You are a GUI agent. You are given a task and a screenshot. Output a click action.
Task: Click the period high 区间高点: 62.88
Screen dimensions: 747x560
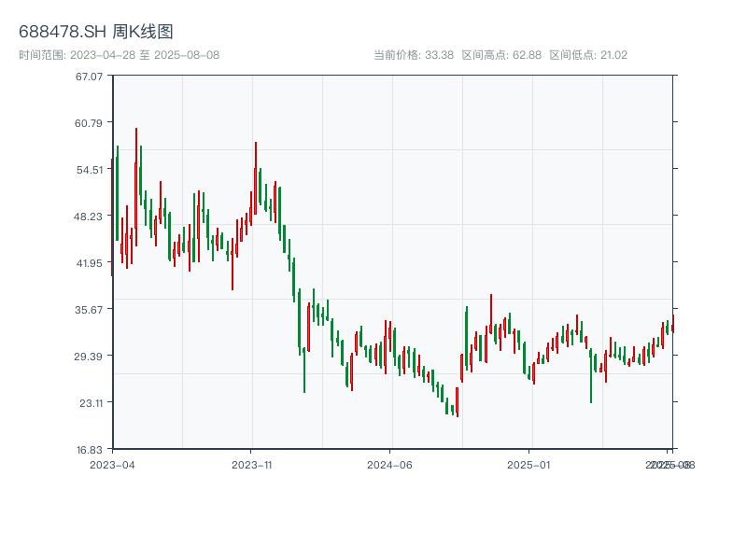(x=501, y=55)
